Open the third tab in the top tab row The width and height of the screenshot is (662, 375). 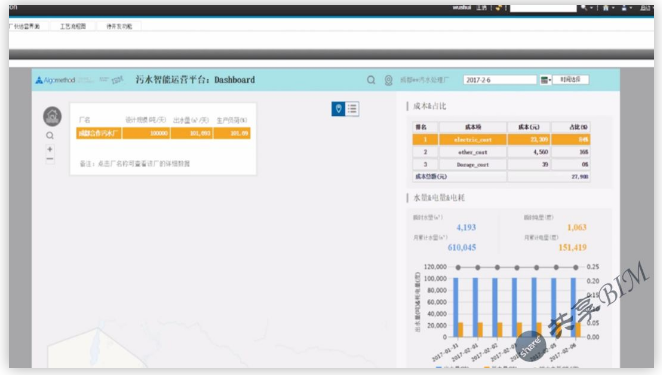119,26
